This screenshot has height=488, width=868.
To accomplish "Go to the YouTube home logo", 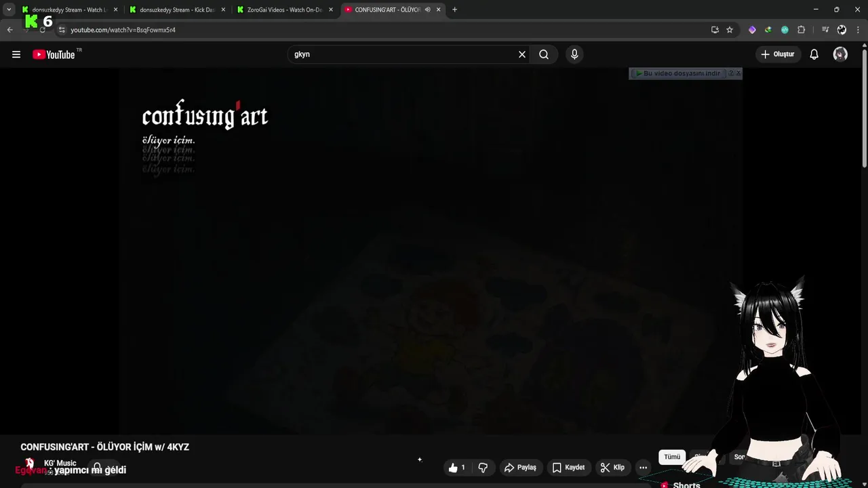I will [54, 54].
